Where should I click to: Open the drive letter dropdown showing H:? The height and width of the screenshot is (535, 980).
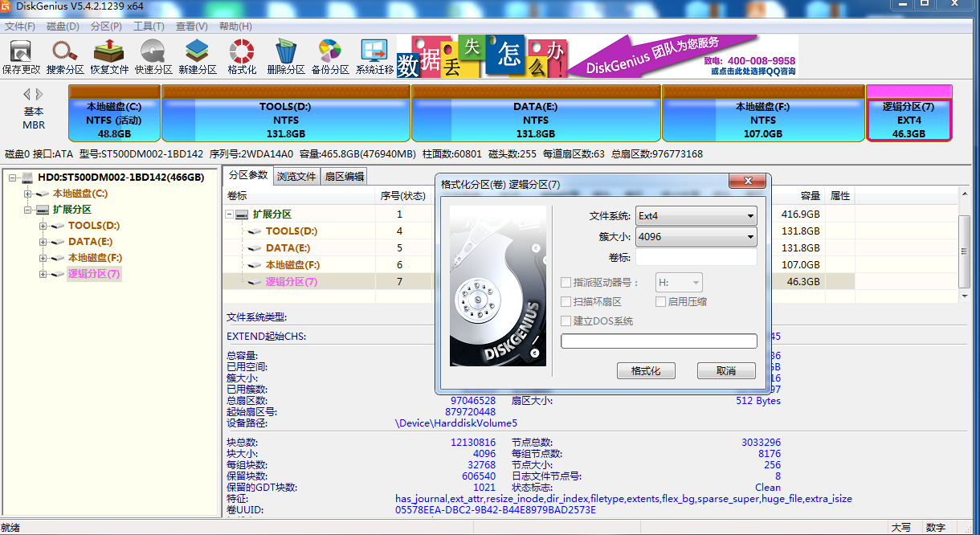[680, 283]
